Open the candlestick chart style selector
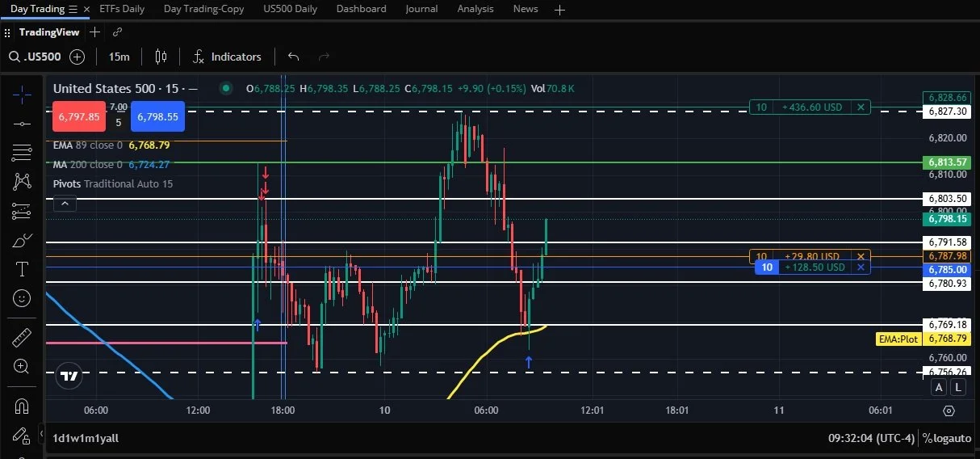The width and height of the screenshot is (980, 459). [161, 57]
